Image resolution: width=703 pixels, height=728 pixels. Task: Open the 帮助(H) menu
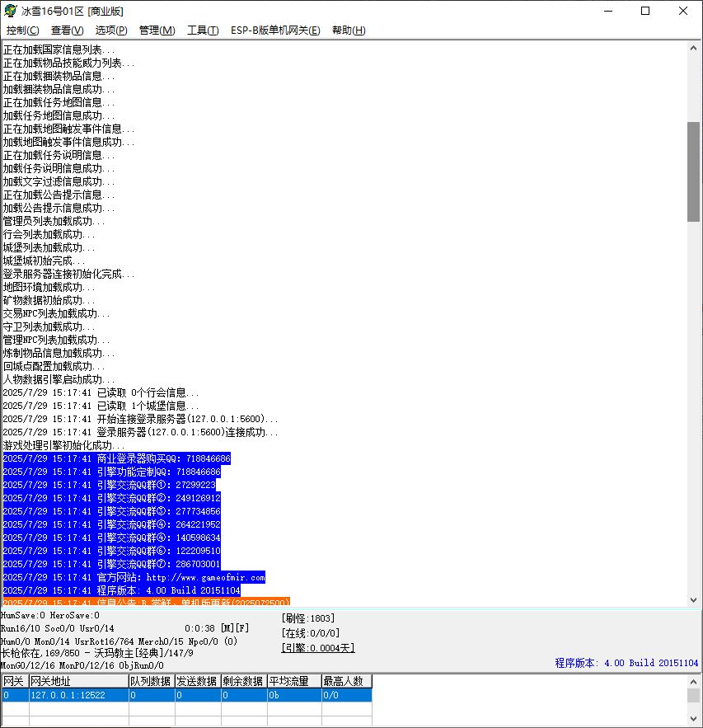pos(349,31)
